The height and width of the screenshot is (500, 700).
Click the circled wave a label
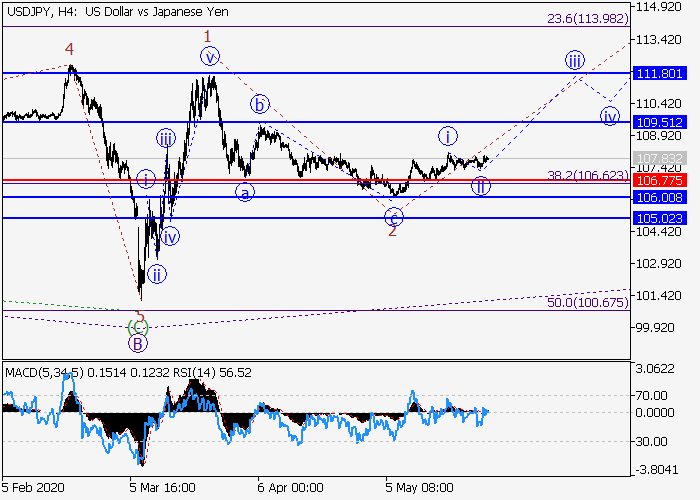click(243, 192)
